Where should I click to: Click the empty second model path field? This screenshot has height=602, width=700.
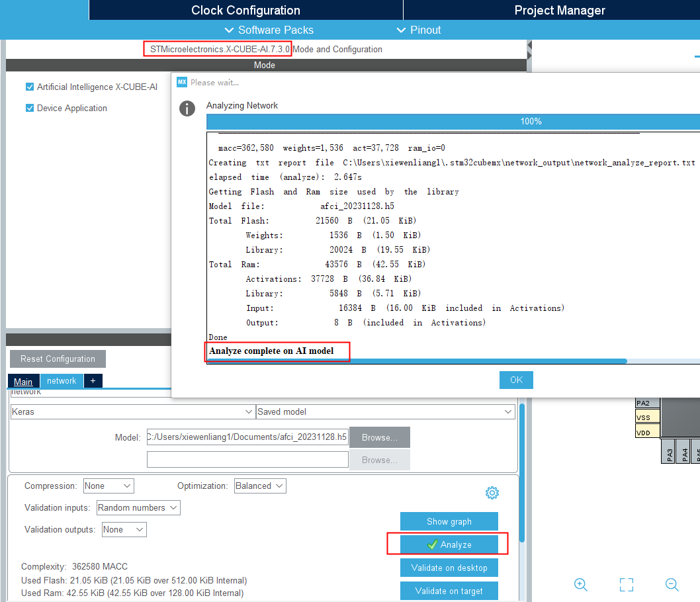247,460
